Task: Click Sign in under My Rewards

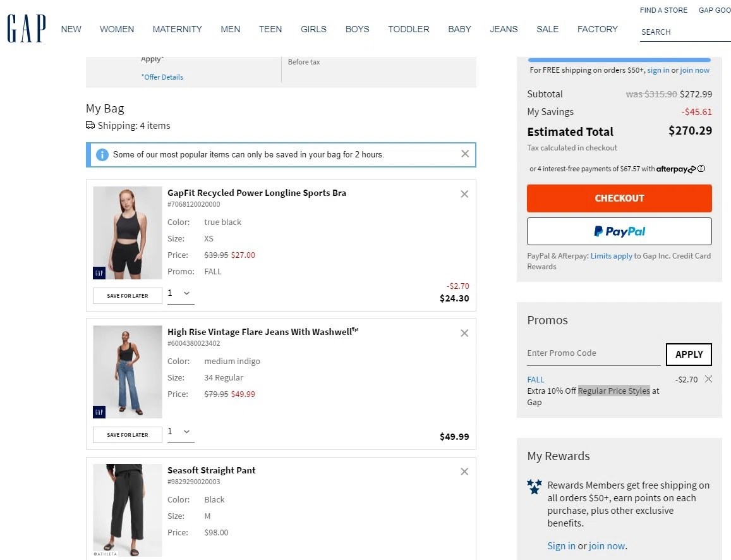Action: point(561,545)
